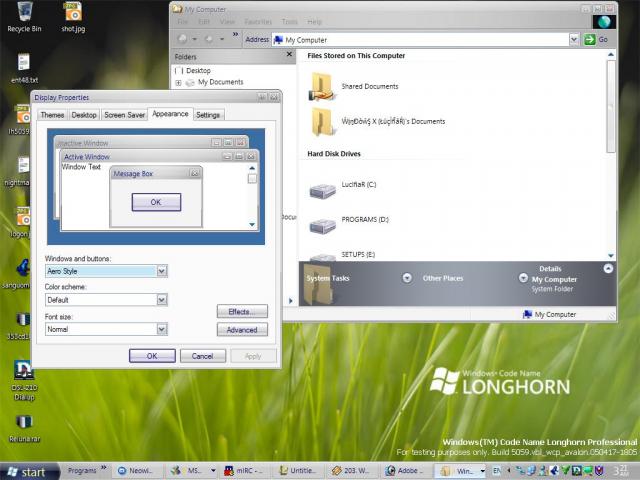This screenshot has width=640, height=480.
Task: Expand the Win taskbar group dropdown arrow
Action: pos(482,471)
